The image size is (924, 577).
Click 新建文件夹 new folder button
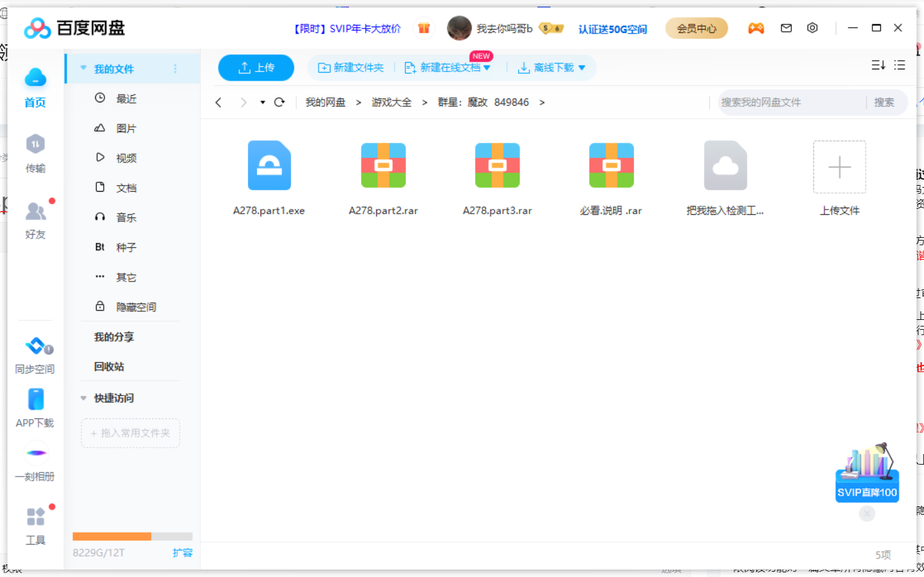pos(351,67)
